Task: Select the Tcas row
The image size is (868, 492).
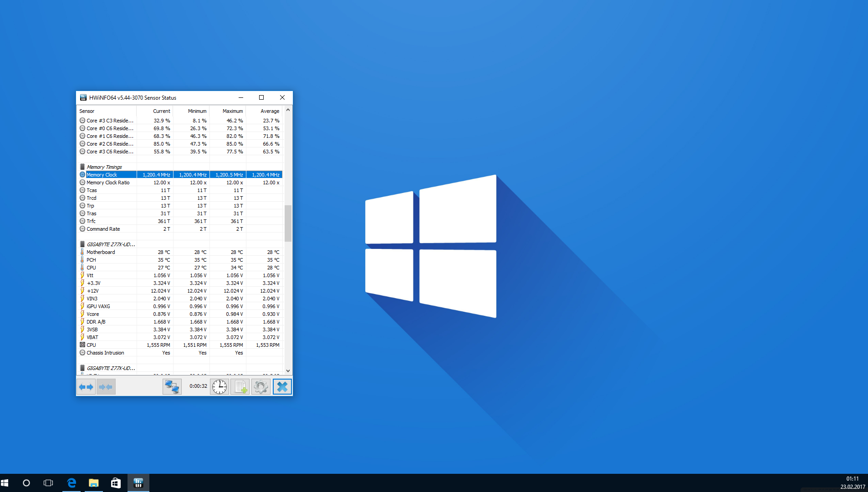Action: pyautogui.click(x=180, y=190)
